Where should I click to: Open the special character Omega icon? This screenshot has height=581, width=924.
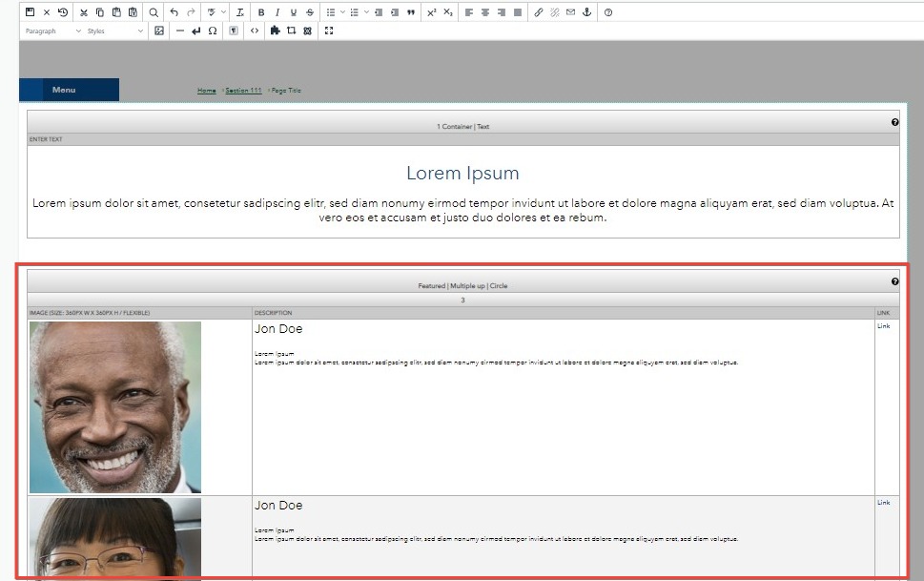coord(213,31)
